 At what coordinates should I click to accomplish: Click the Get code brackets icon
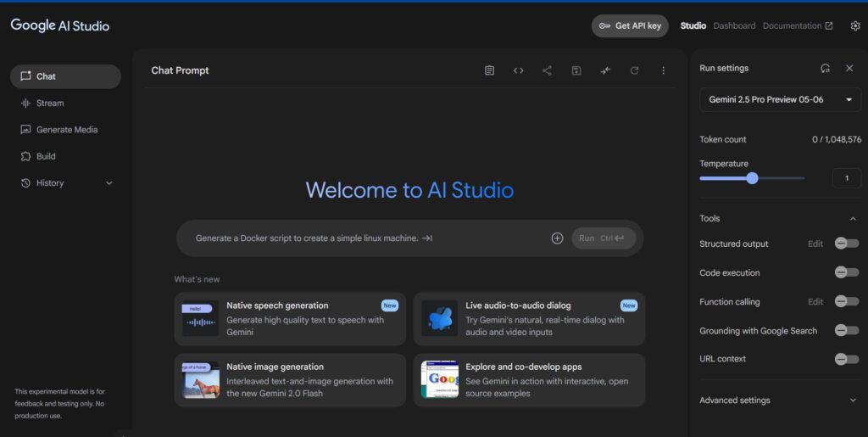(x=518, y=70)
